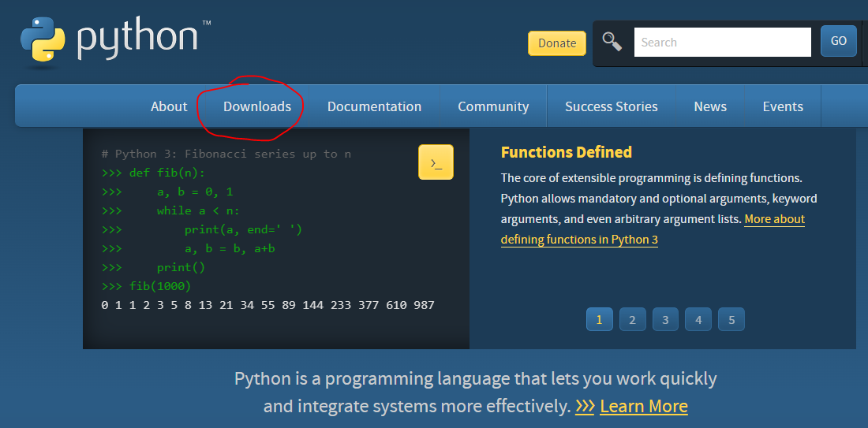Switch to slide 2
868x428 pixels.
pyautogui.click(x=632, y=319)
